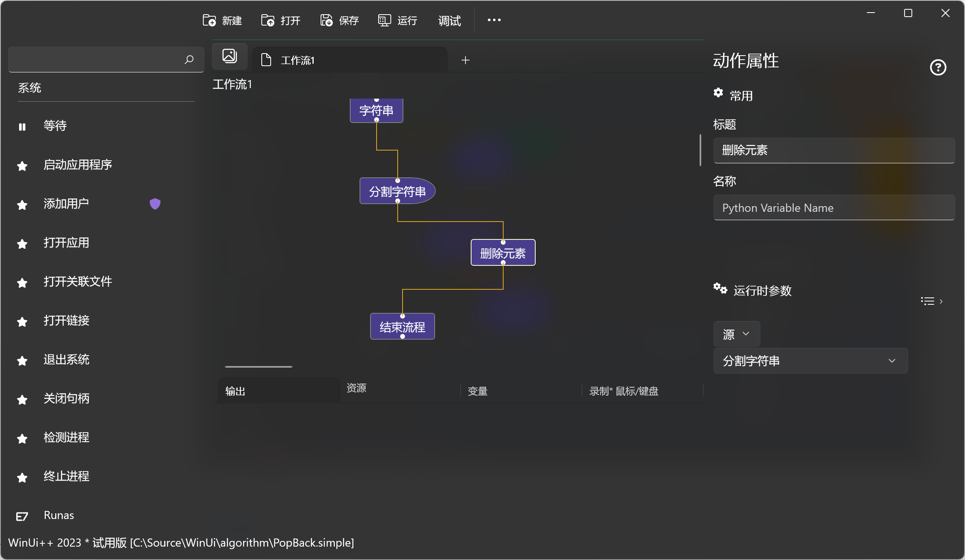Click the Save (保存) toolbar icon
Screen dimensions: 965x560
click(x=326, y=20)
